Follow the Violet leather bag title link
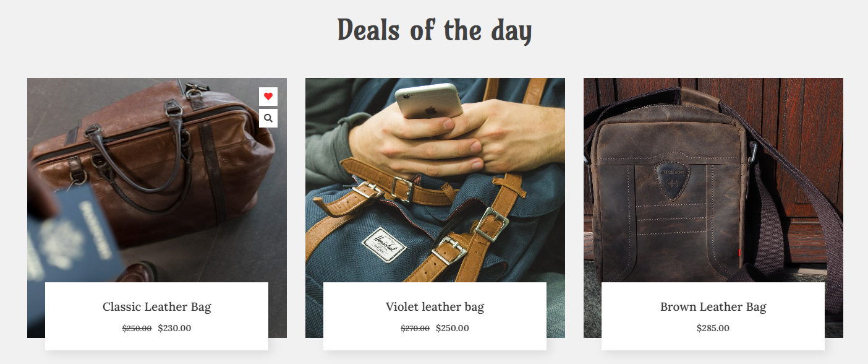868x364 pixels. 435,306
